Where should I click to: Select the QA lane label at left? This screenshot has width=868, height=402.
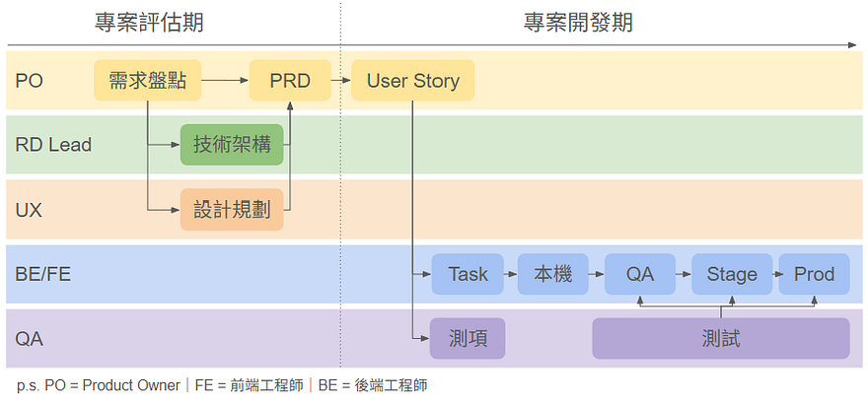coord(29,339)
